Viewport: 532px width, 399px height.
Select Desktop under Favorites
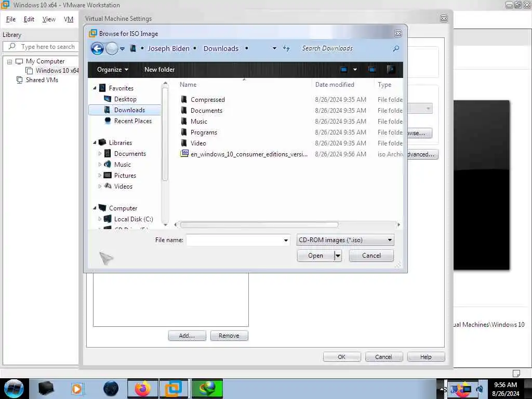point(125,99)
